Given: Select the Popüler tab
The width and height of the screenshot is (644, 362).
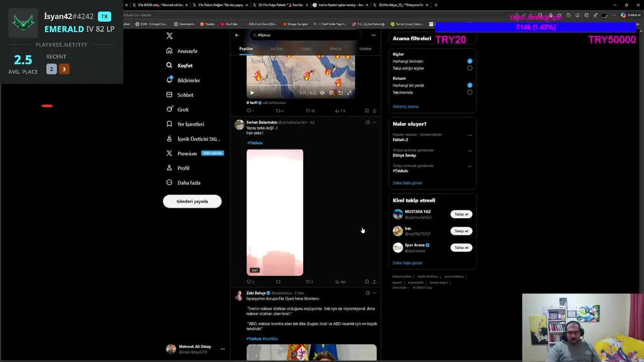Looking at the screenshot, I should [x=246, y=49].
